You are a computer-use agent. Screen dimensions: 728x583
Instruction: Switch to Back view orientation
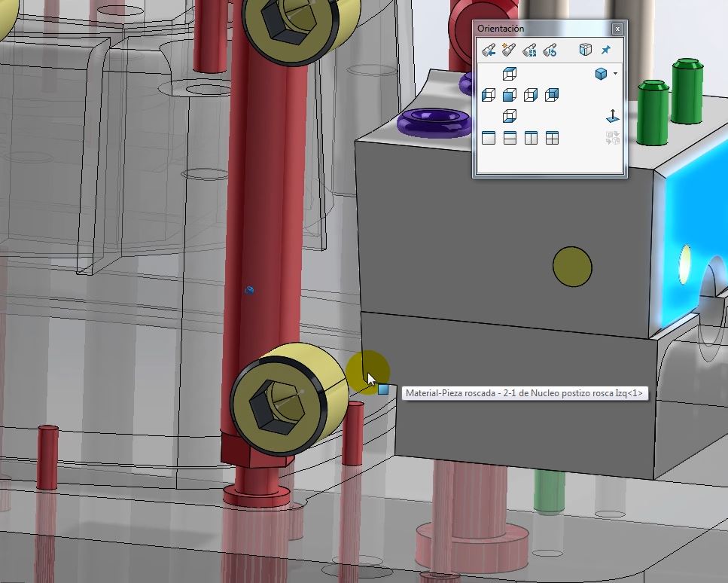coord(552,95)
